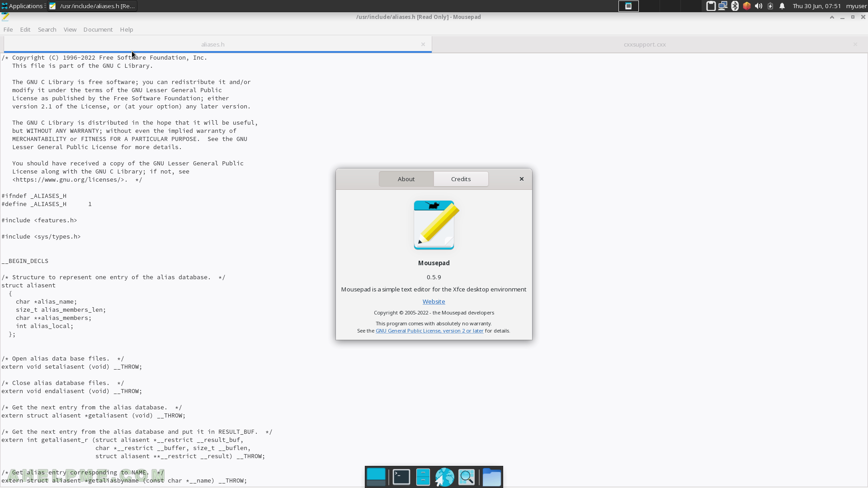
Task: Close the aliases.h tab
Action: click(423, 44)
